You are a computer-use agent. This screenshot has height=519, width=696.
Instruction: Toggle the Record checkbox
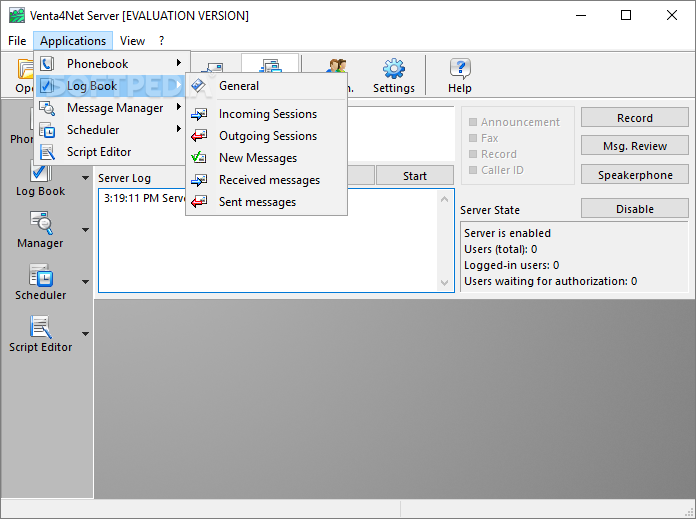473,154
